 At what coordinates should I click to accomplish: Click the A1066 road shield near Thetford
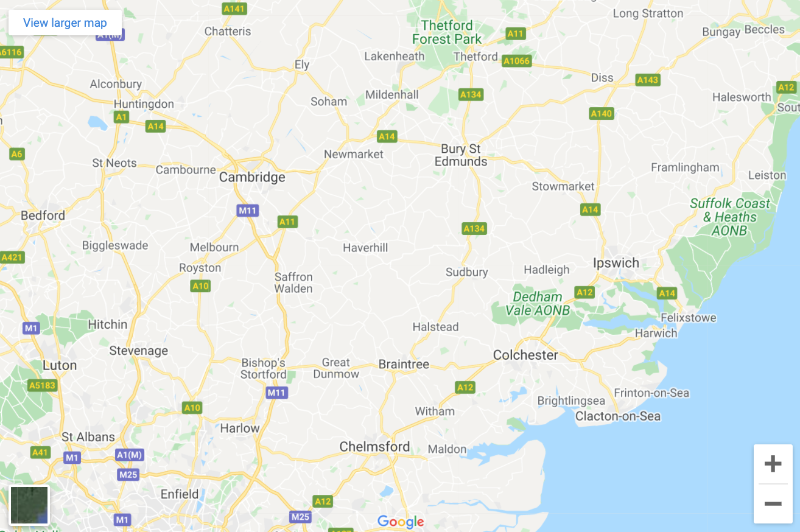pyautogui.click(x=516, y=60)
